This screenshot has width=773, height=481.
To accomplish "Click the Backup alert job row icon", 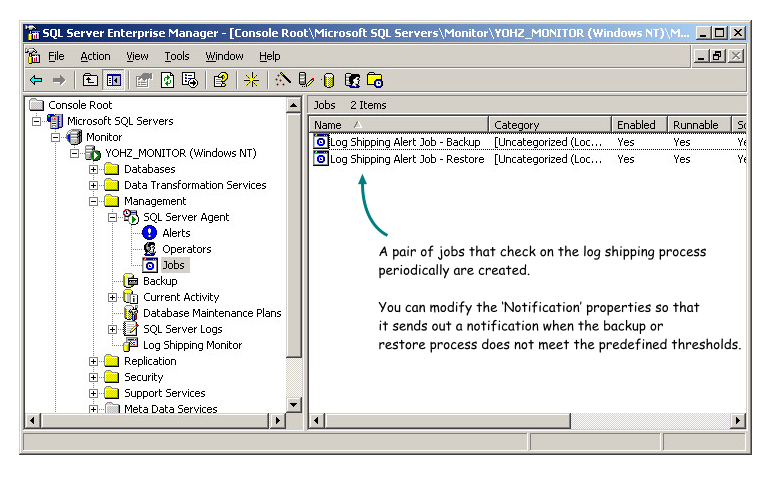I will click(x=320, y=142).
